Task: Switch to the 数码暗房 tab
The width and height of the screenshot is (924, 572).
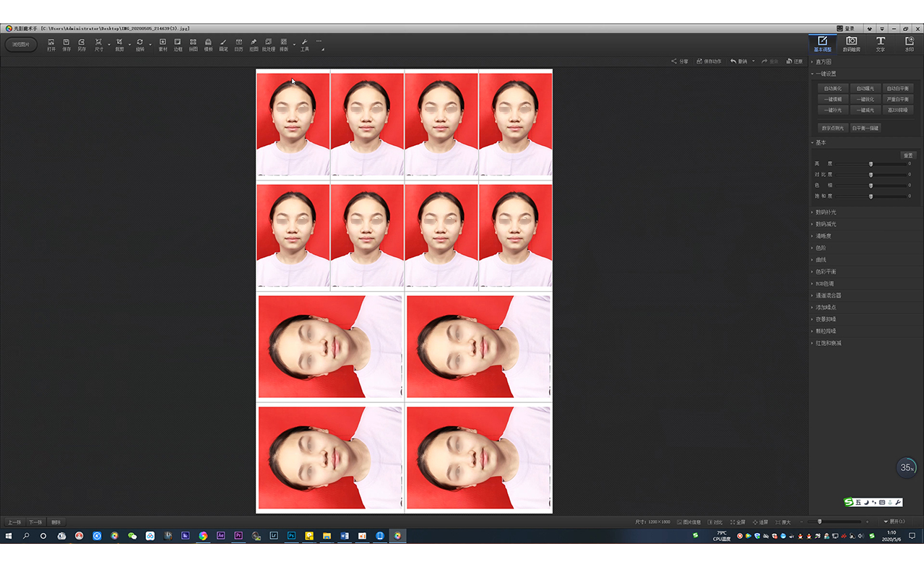Action: coord(851,45)
